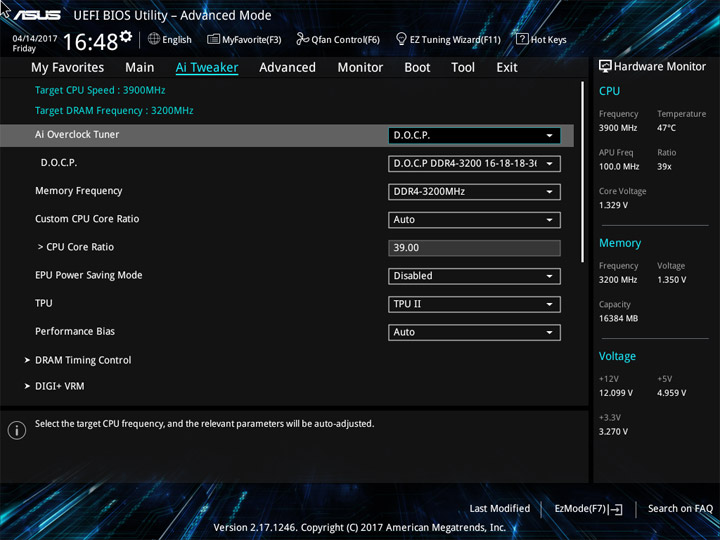720x540 pixels.
Task: Click Last Modified button
Action: pyautogui.click(x=500, y=508)
